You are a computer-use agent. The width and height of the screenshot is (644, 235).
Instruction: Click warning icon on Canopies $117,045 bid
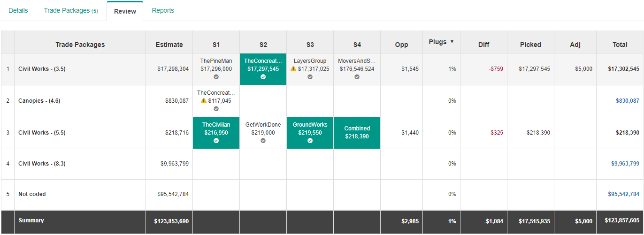204,101
